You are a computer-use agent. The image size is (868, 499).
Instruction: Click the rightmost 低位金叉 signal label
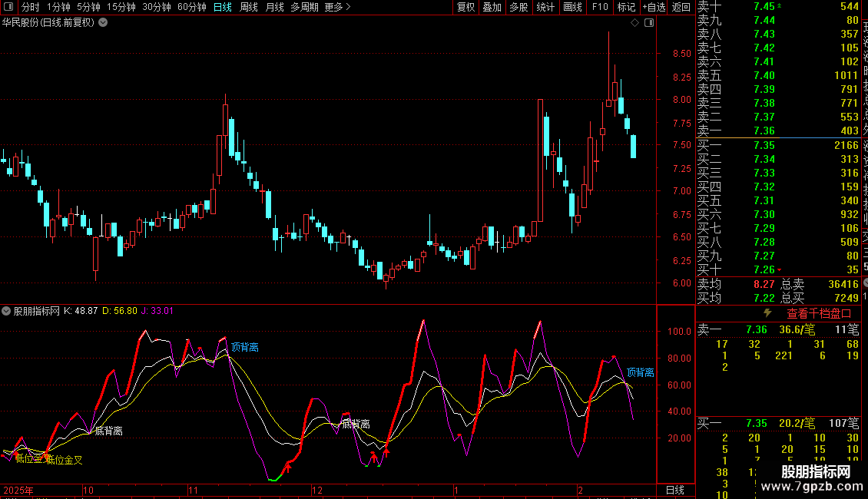click(65, 461)
